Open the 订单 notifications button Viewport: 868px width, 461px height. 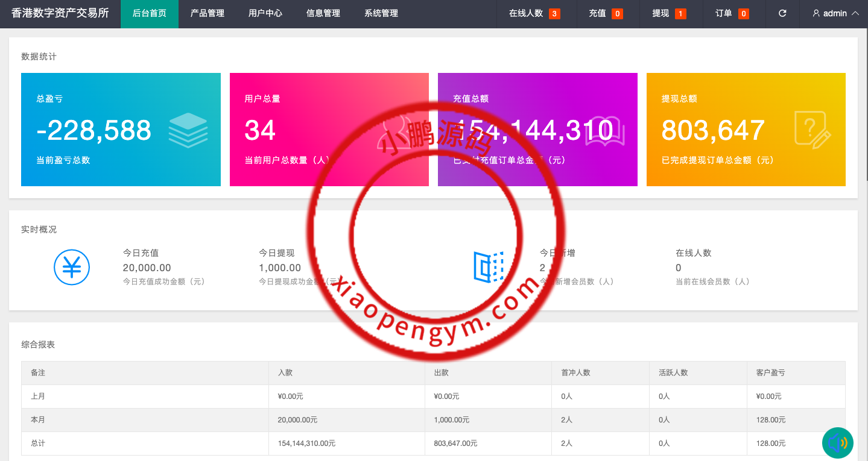[x=732, y=13]
